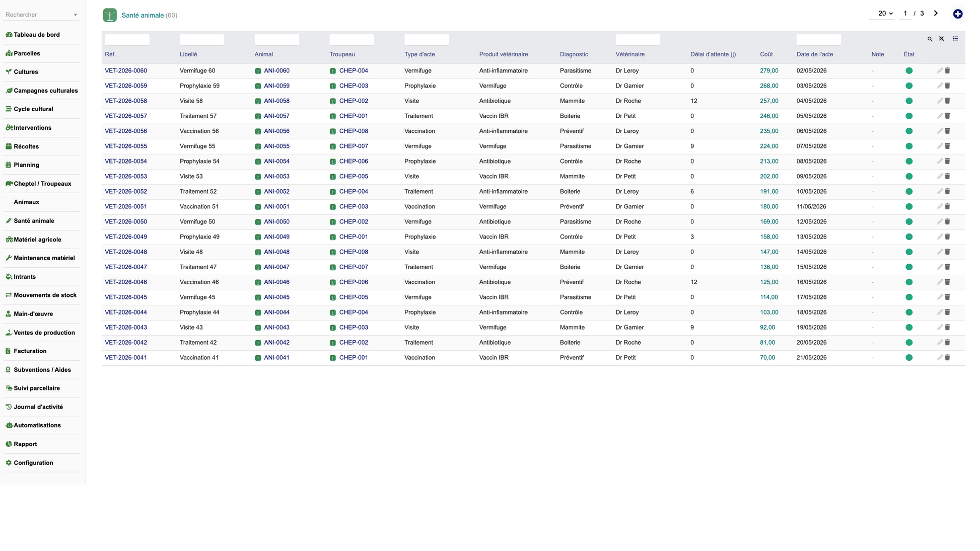980x551 pixels.
Task: Edit row VET-2026-0055 with pencil icon
Action: pos(940,146)
